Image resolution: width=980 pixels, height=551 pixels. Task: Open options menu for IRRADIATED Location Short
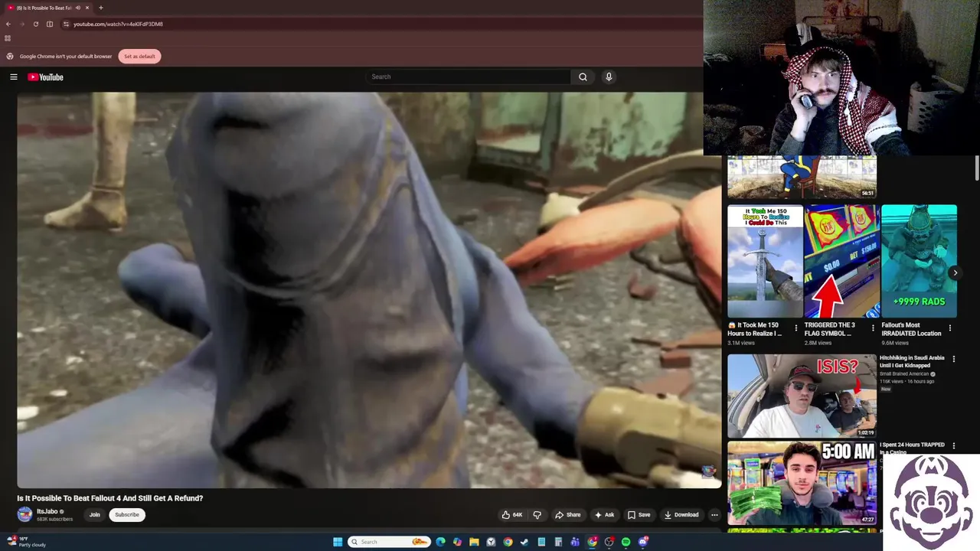pyautogui.click(x=950, y=328)
